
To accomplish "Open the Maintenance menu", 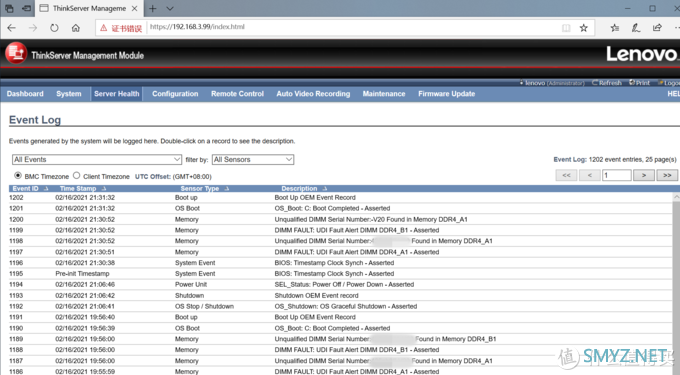I will tap(384, 94).
